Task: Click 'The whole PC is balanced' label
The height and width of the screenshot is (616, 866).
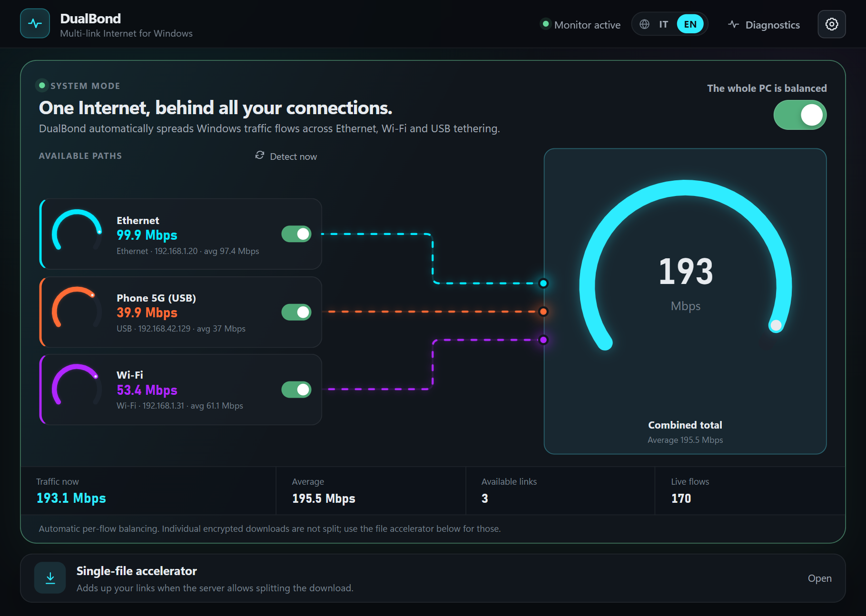Action: click(x=767, y=88)
